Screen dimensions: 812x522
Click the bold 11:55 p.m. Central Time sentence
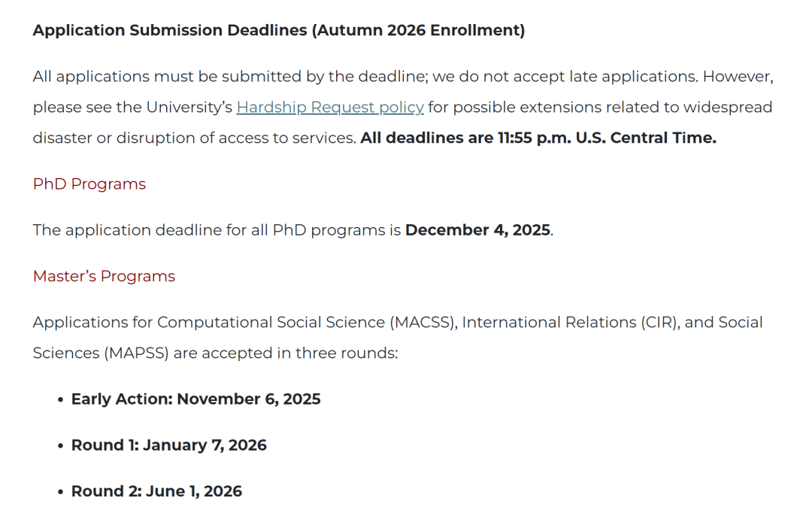[x=538, y=138]
